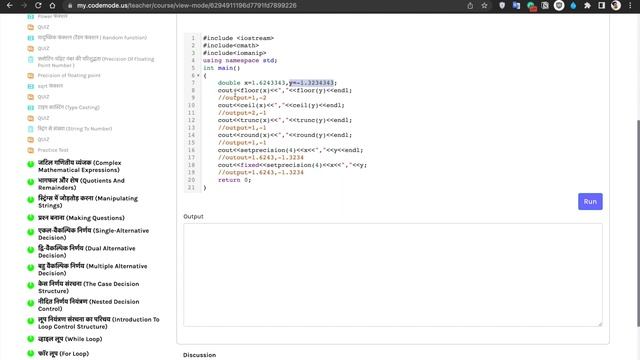Viewport: 640px width, 360px height.
Task: Run the C++ code with Run button
Action: pyautogui.click(x=590, y=202)
